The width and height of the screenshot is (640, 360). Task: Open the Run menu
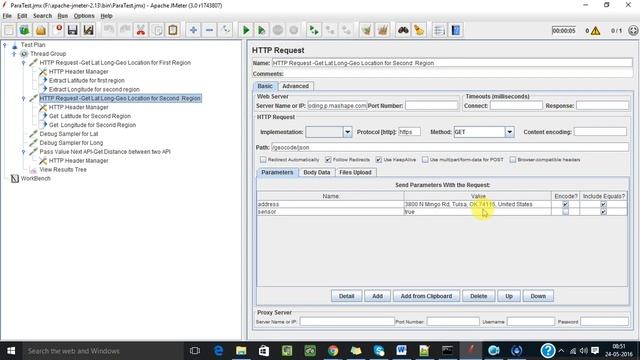click(x=62, y=16)
